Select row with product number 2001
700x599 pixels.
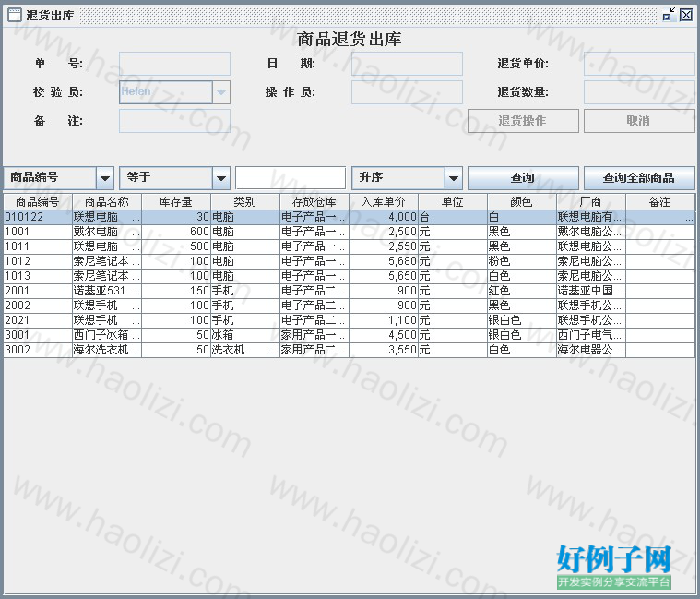click(x=350, y=291)
